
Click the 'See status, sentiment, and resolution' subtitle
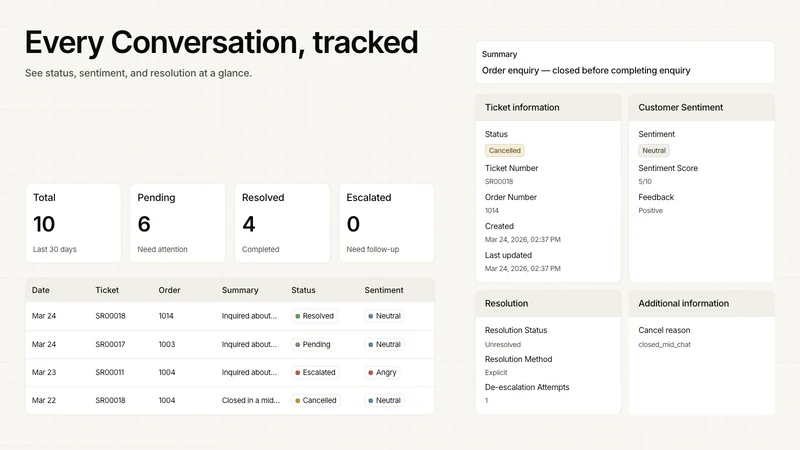point(138,73)
